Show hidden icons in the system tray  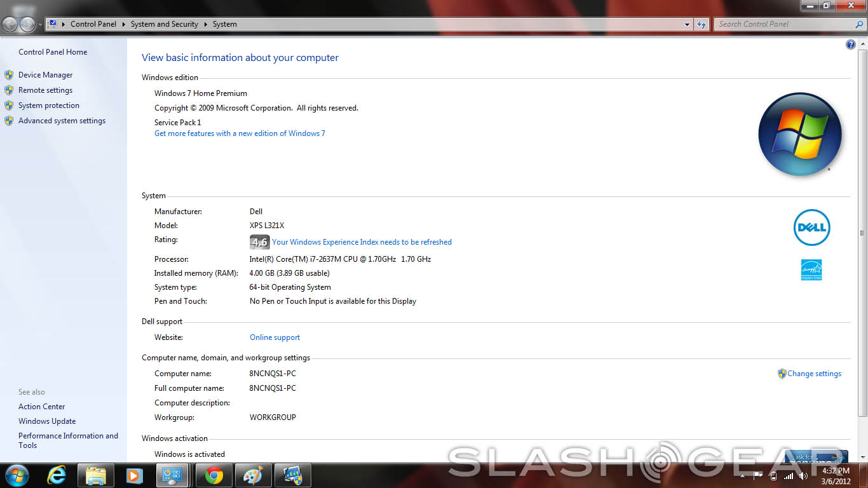click(x=742, y=476)
